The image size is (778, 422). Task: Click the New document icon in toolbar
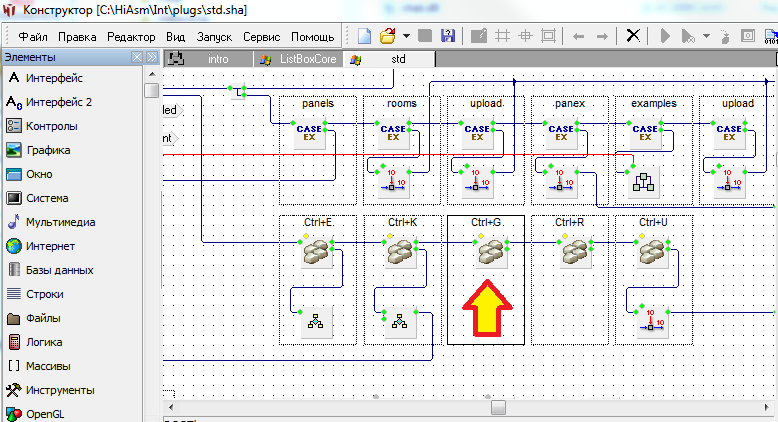coord(365,36)
